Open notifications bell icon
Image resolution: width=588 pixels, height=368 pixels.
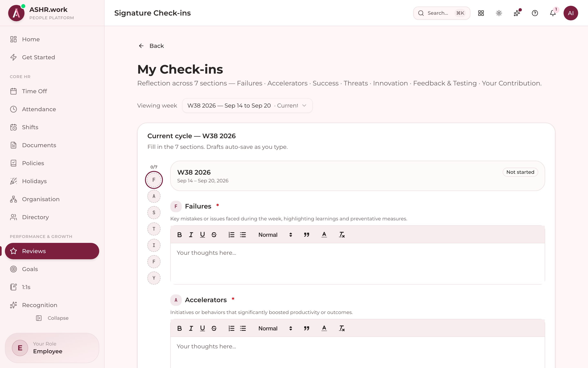tap(553, 13)
